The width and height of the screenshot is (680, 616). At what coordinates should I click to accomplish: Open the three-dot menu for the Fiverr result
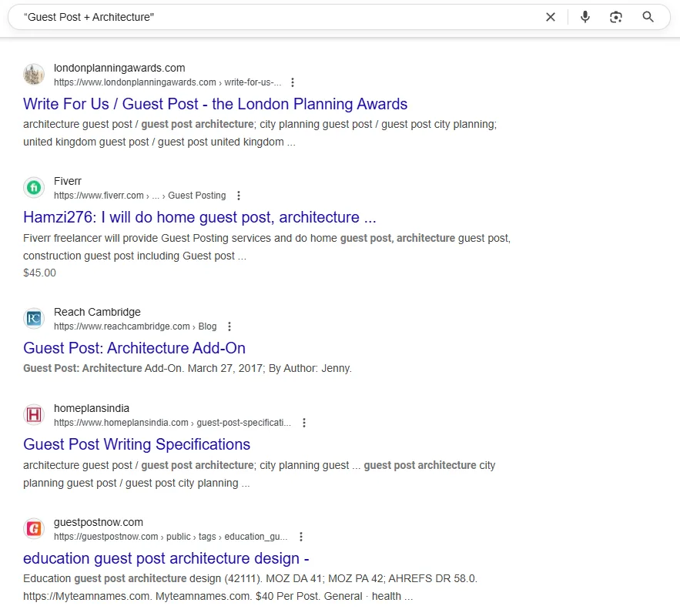(239, 196)
